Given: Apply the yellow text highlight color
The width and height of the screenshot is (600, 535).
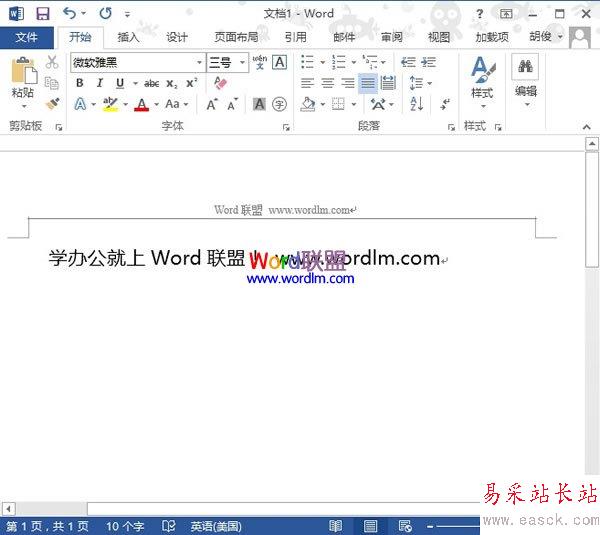Looking at the screenshot, I should coord(110,104).
